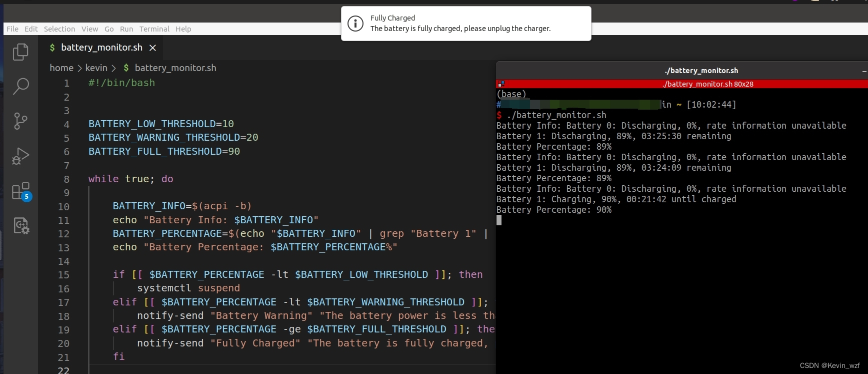The image size is (868, 374).
Task: Open the Go menu
Action: pos(109,29)
